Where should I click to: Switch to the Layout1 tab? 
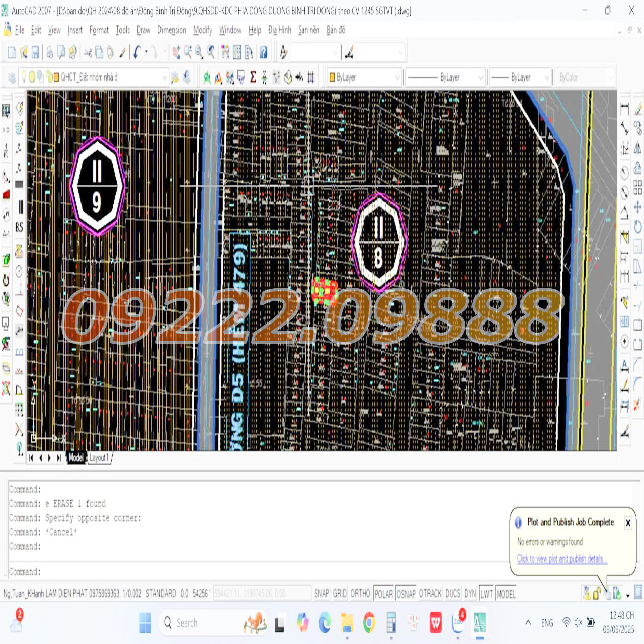click(99, 458)
